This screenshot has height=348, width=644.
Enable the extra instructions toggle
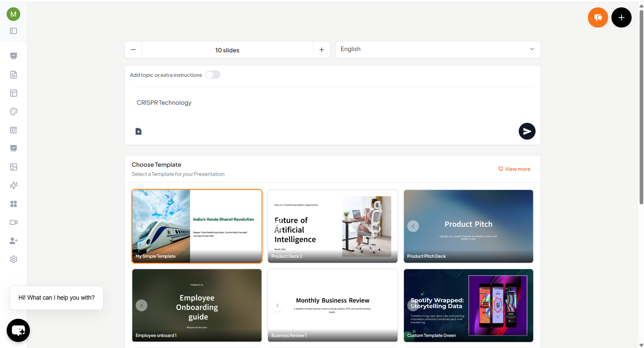click(213, 75)
